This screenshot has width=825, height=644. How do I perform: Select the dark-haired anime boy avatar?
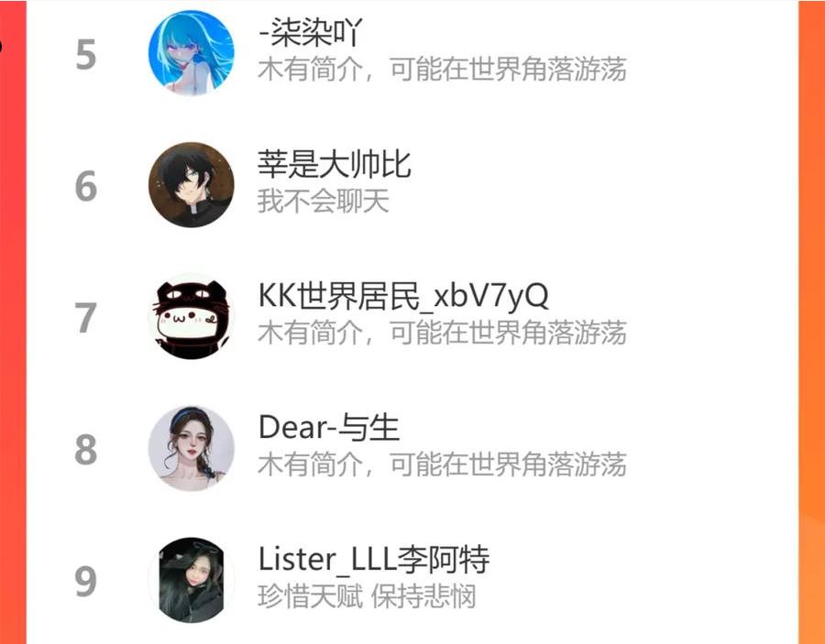(191, 184)
